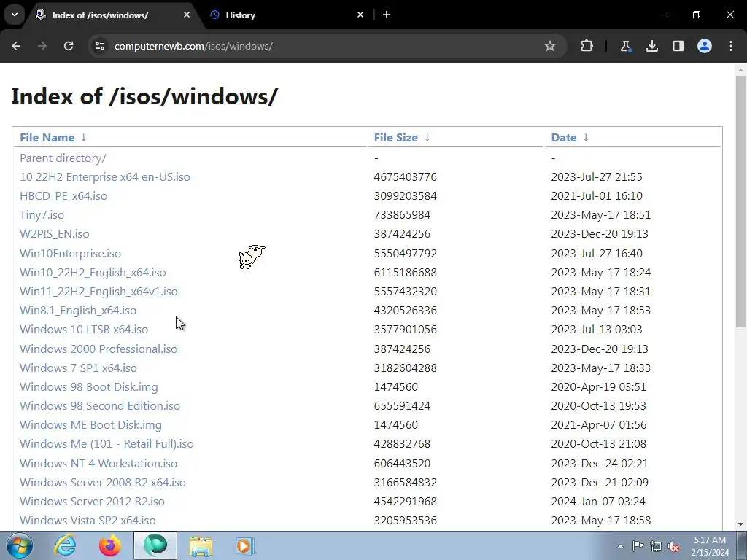This screenshot has width=747, height=560.
Task: Download Win8.1_English_x64.iso
Action: click(78, 311)
